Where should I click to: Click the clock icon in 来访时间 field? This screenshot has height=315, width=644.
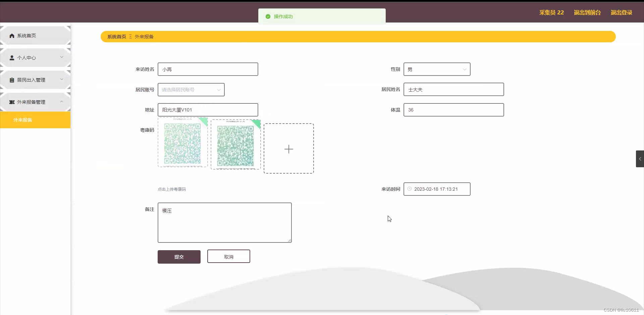[x=409, y=189]
